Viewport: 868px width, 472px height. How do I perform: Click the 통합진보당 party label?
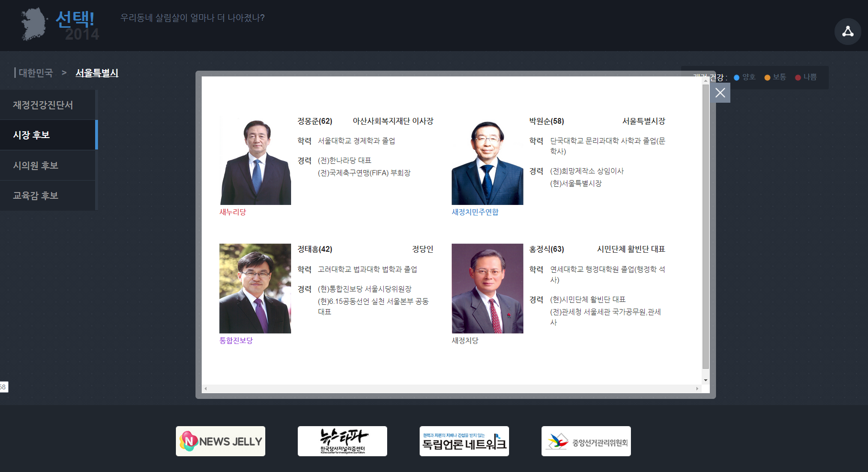(236, 341)
